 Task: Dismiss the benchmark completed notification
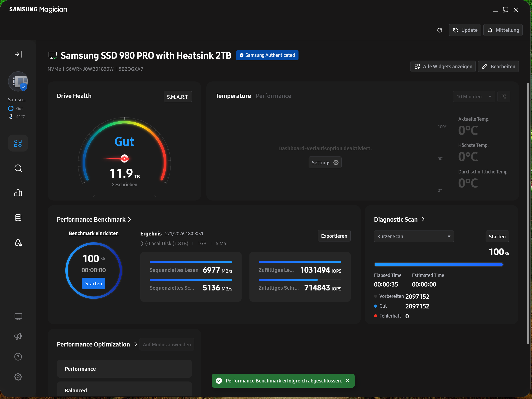348,381
